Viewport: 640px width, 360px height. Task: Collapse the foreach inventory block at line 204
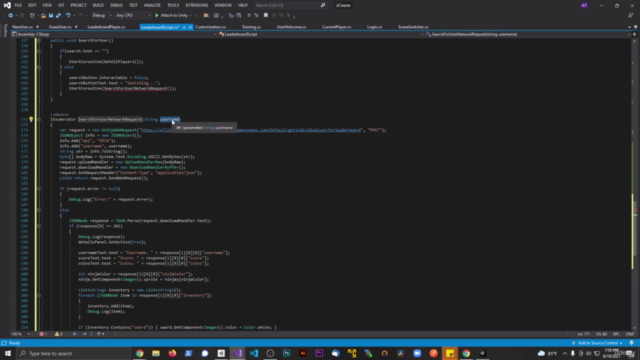pos(39,295)
